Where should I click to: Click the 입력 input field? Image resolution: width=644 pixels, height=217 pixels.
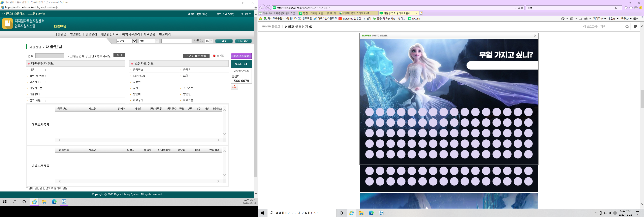(x=50, y=55)
